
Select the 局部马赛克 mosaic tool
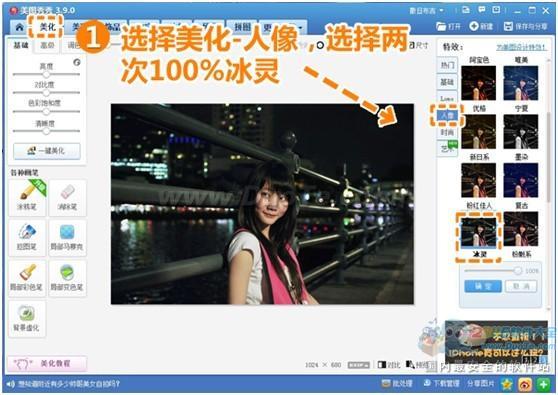coord(67,237)
